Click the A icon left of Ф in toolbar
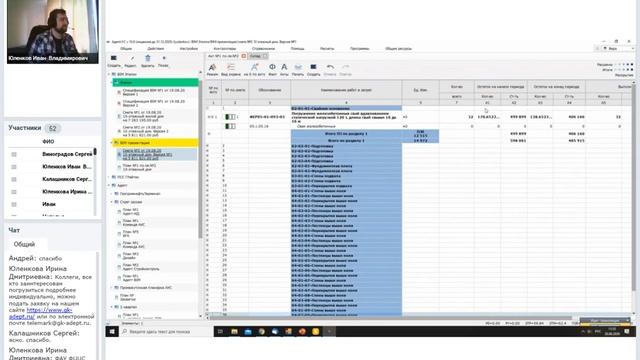Image resolution: width=640 pixels, height=360 pixels. [254, 67]
